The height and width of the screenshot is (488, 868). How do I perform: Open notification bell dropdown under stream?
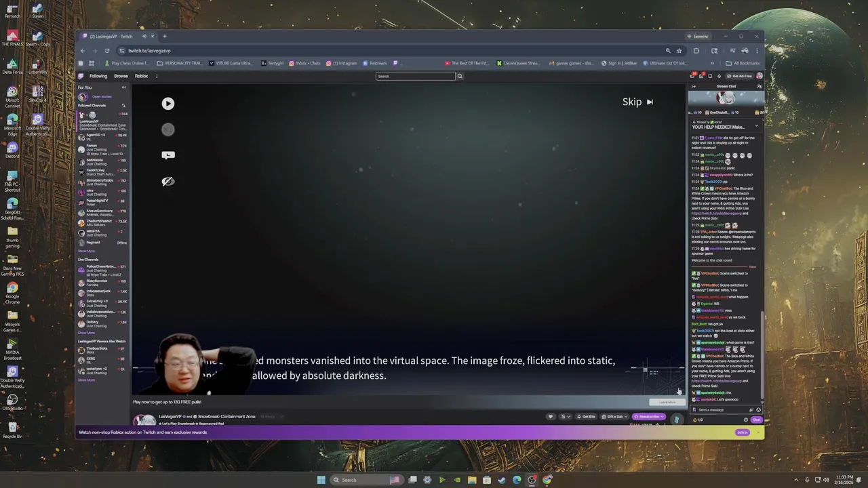tap(566, 417)
